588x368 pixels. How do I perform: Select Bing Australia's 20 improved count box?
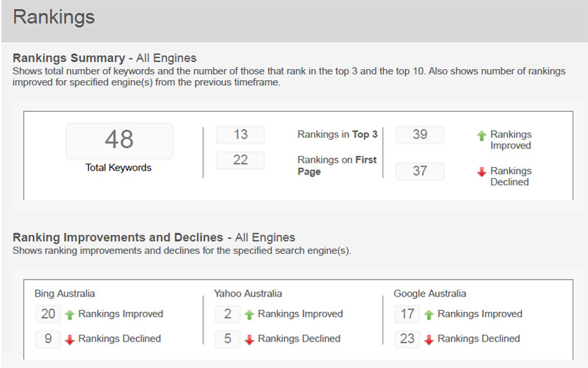[x=48, y=314]
